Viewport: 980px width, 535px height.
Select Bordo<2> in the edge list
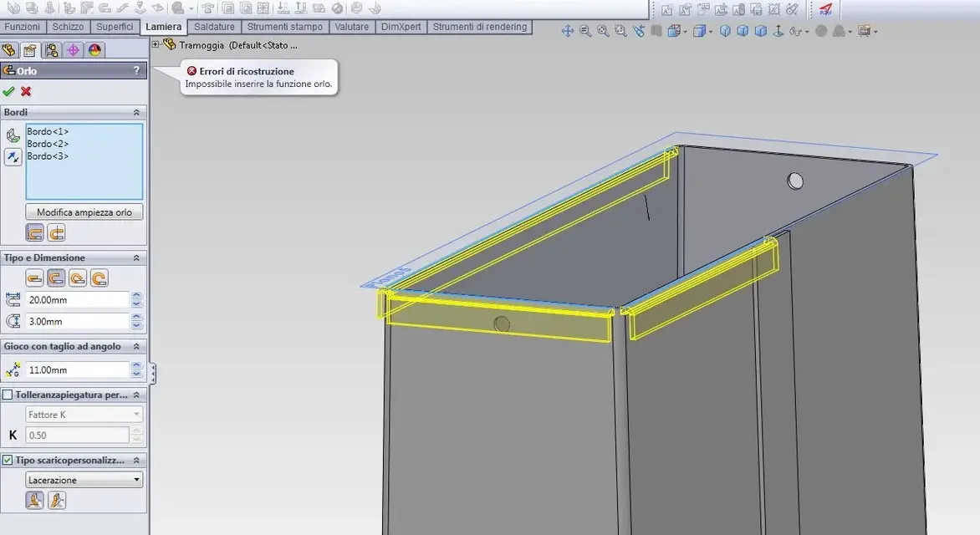click(x=48, y=144)
